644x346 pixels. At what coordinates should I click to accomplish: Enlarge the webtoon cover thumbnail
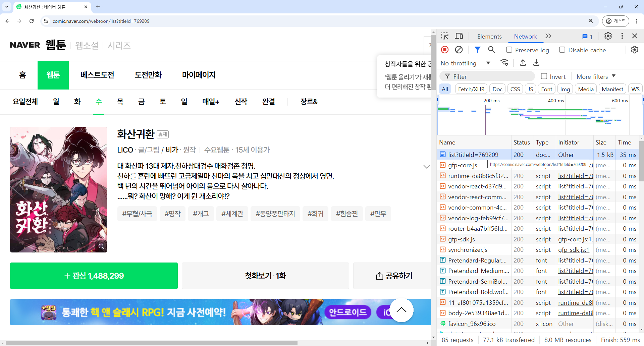(101, 246)
